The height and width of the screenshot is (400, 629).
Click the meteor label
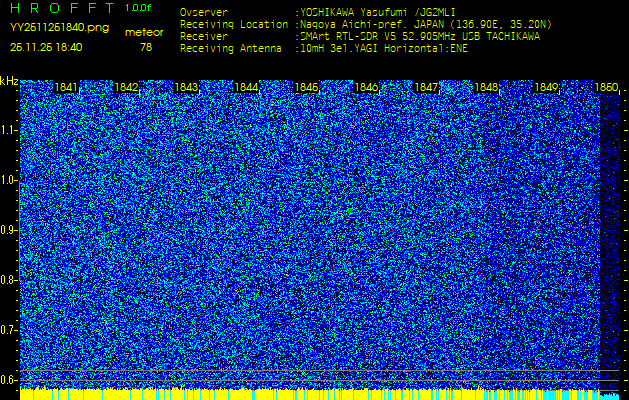coord(144,32)
